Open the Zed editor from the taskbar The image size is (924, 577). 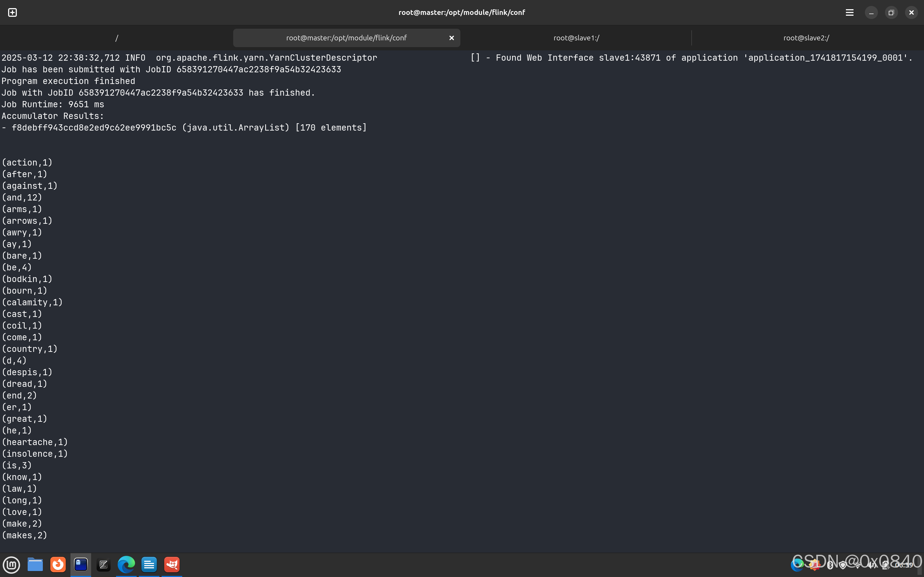click(103, 565)
